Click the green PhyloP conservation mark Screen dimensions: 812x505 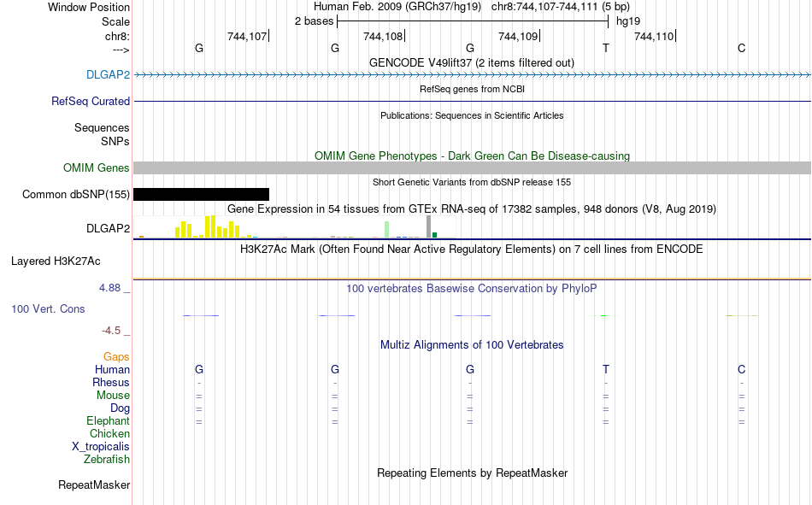pos(603,315)
